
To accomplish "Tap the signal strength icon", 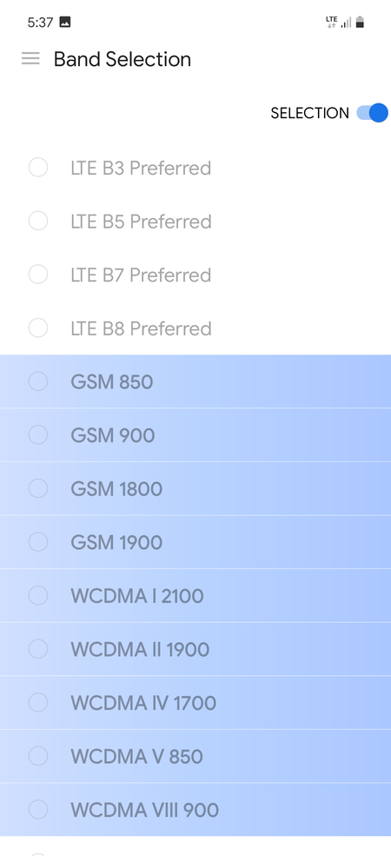I will [346, 23].
